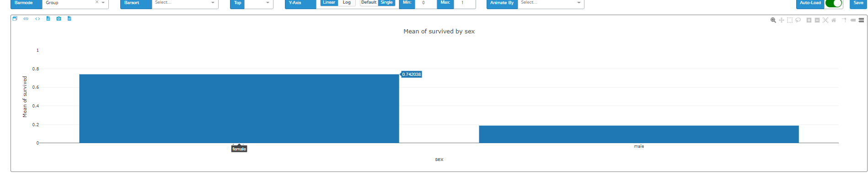Viewport: 868px width, 193px height.
Task: Select show closest data on hover icon
Action: (x=853, y=20)
